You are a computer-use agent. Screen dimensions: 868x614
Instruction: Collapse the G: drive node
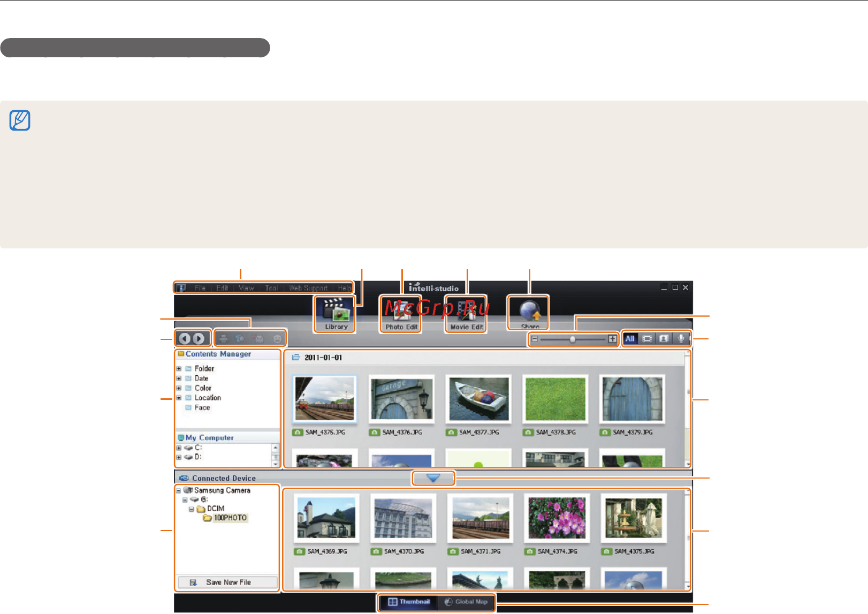(185, 500)
